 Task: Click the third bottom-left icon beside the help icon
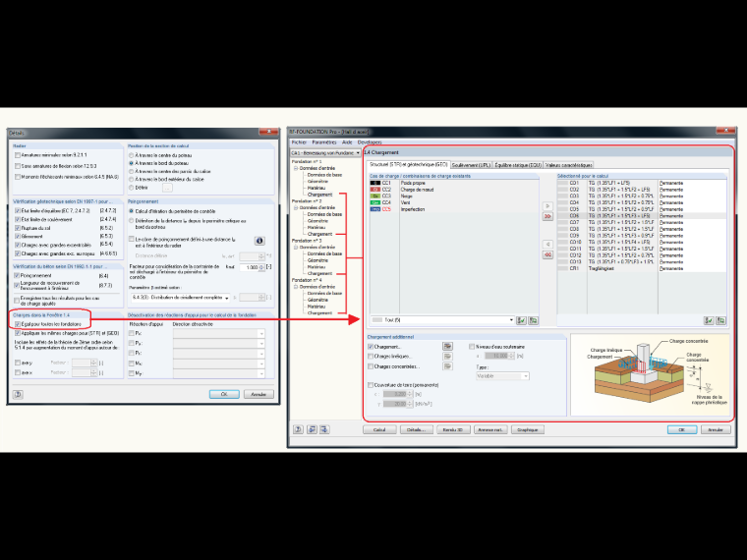pos(324,429)
